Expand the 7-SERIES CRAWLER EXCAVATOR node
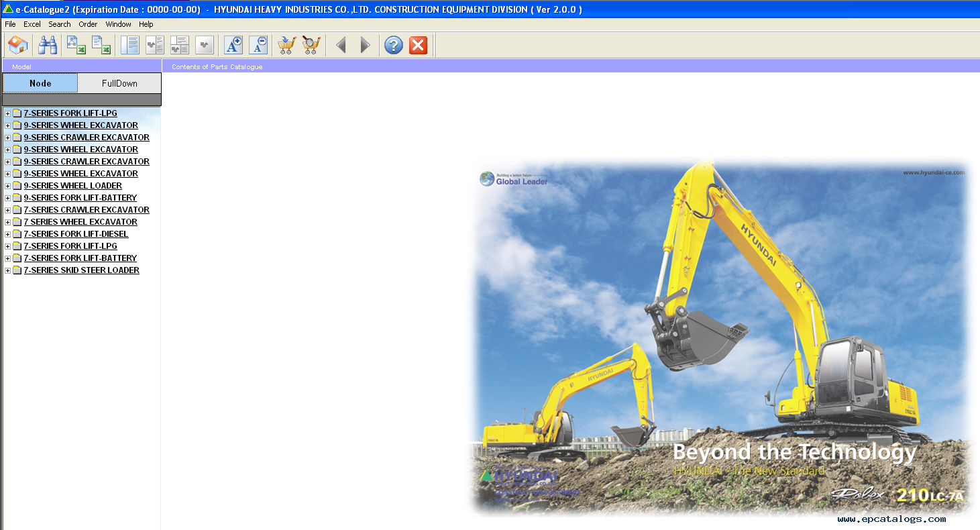 (x=8, y=210)
